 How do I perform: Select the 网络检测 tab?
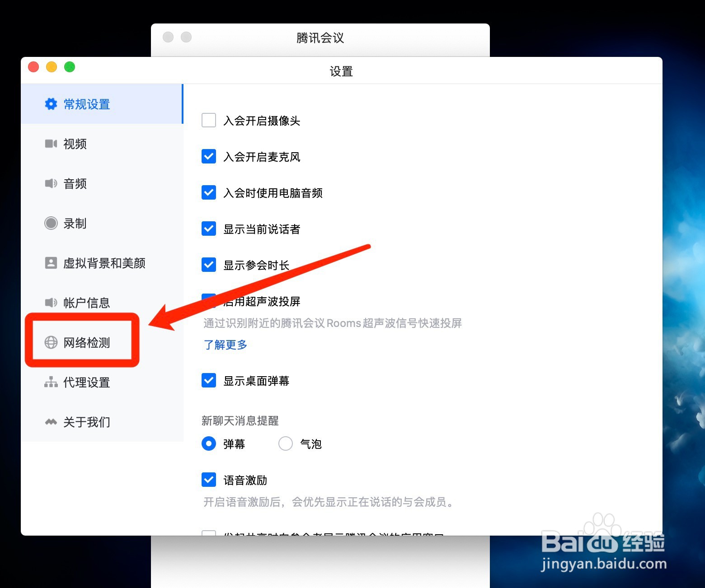[x=102, y=342]
